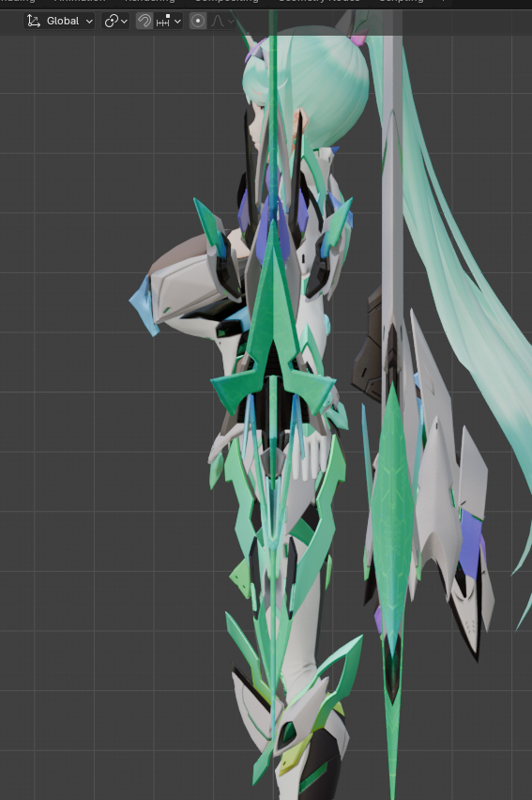The image size is (532, 800).
Task: Open the Global transform orientation dropdown
Action: pyautogui.click(x=59, y=21)
